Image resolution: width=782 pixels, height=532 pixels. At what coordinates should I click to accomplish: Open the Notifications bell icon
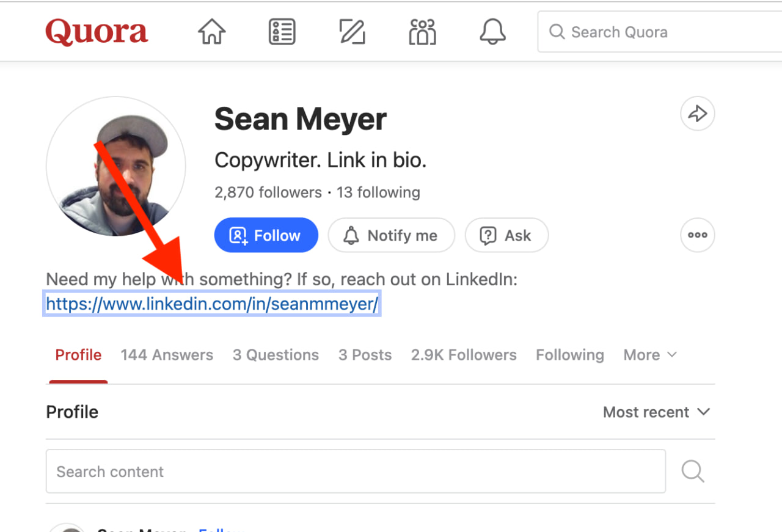(492, 32)
